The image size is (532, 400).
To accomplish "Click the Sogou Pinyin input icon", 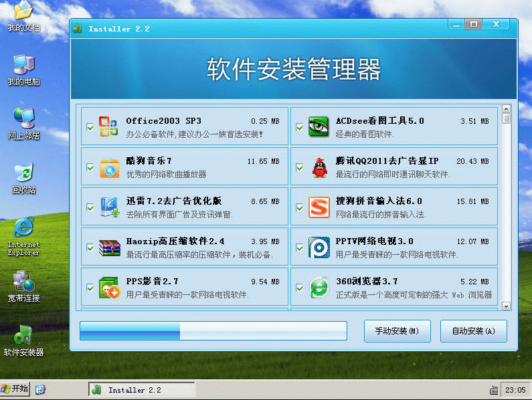I will 319,207.
